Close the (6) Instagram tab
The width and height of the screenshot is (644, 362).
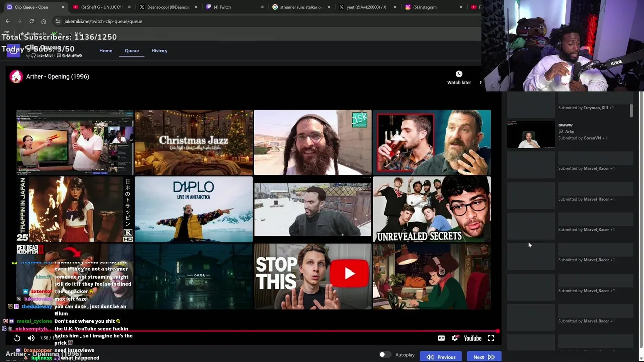(x=461, y=7)
